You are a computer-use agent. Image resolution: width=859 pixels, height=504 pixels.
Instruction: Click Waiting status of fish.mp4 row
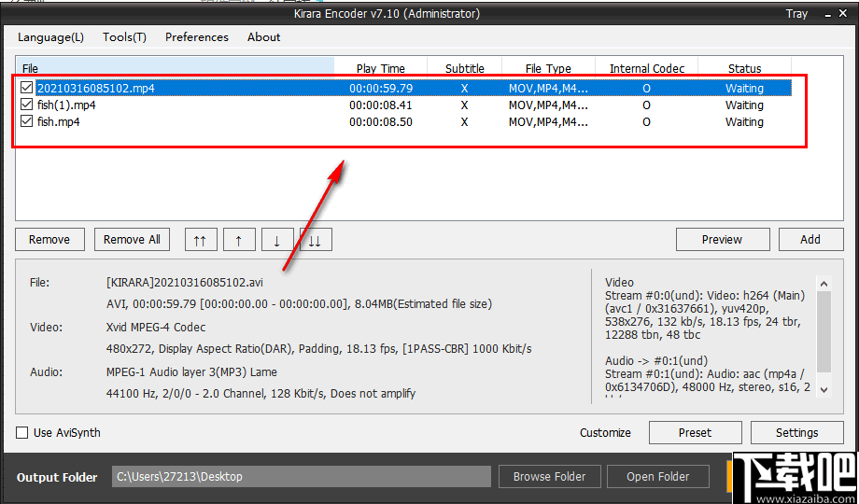coord(744,121)
